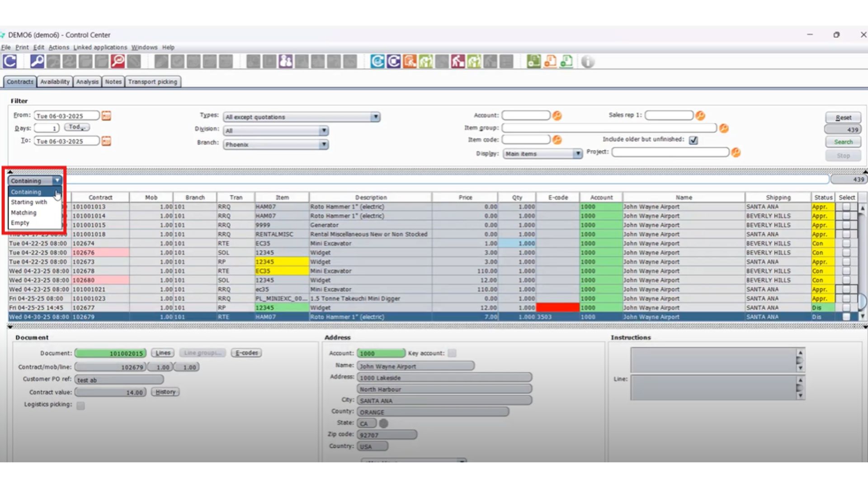Viewport: 868px width, 488px height.
Task: Click the History button
Action: 165,392
